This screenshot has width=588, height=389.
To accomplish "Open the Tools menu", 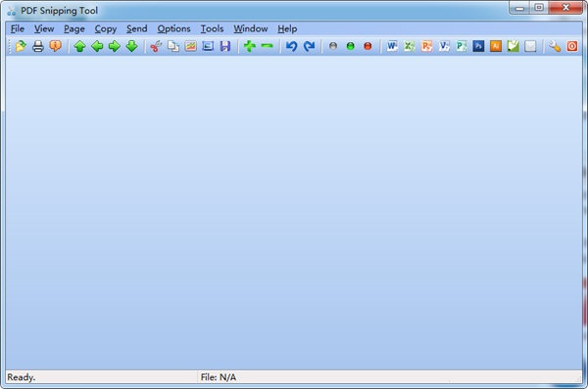I will click(212, 28).
